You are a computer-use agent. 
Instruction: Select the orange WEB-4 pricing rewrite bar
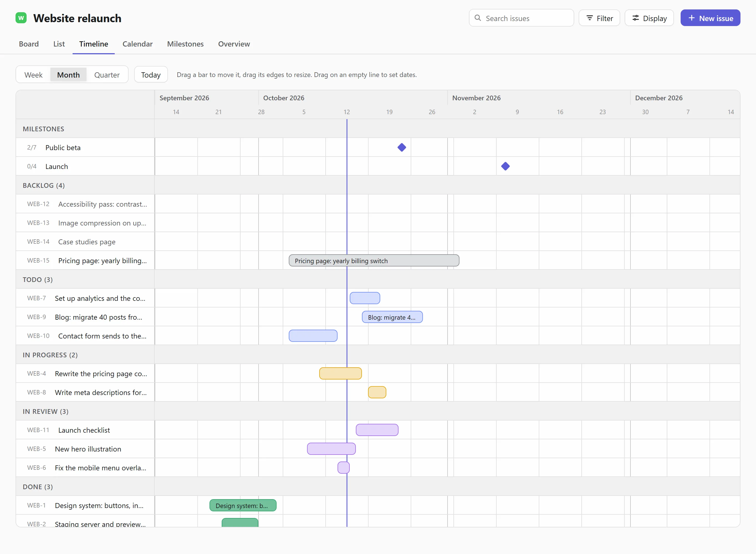point(340,373)
